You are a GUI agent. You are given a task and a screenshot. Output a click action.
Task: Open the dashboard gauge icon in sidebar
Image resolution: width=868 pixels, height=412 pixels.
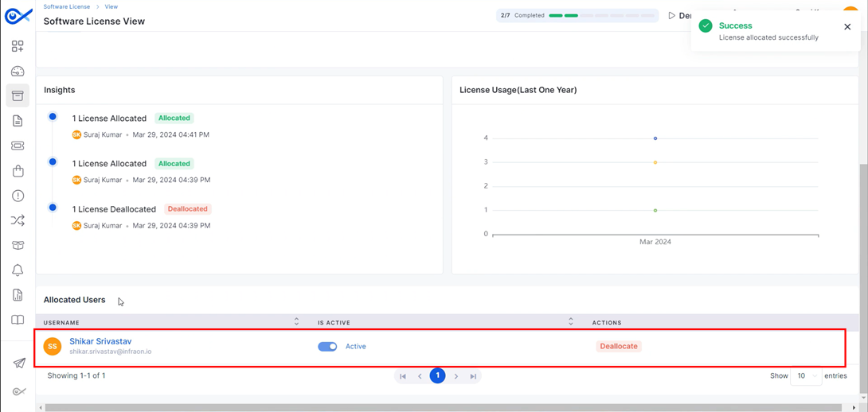coord(18,72)
